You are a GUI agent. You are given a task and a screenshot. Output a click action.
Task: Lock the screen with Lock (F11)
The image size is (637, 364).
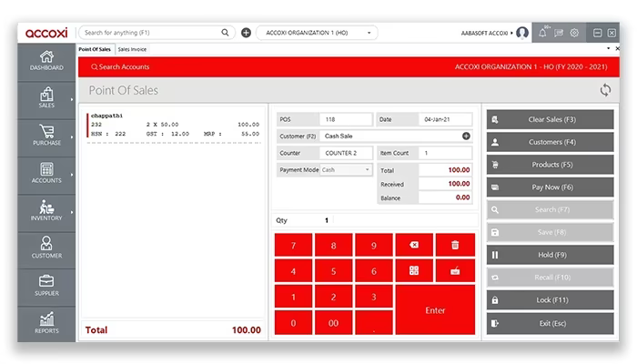tap(550, 300)
